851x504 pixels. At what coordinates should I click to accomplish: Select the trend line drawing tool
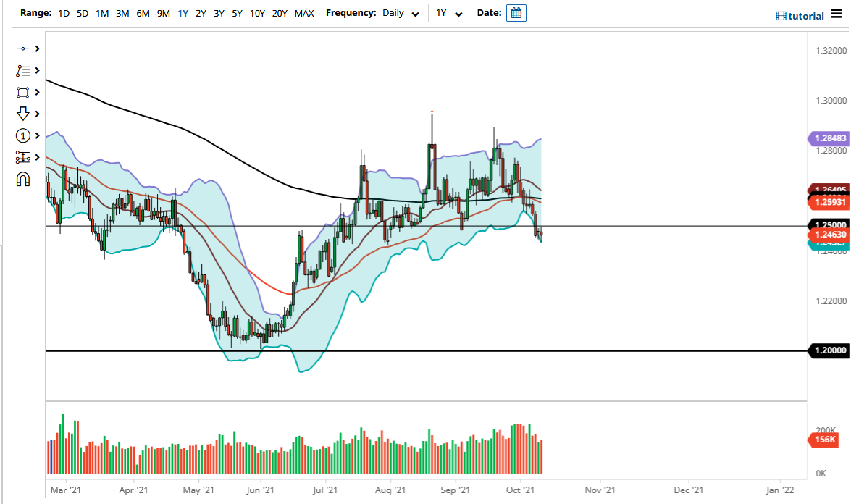click(x=22, y=49)
